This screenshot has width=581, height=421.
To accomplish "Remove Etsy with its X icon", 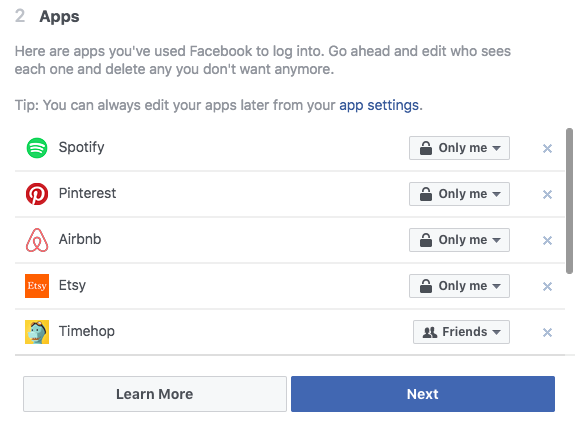I will pos(547,286).
